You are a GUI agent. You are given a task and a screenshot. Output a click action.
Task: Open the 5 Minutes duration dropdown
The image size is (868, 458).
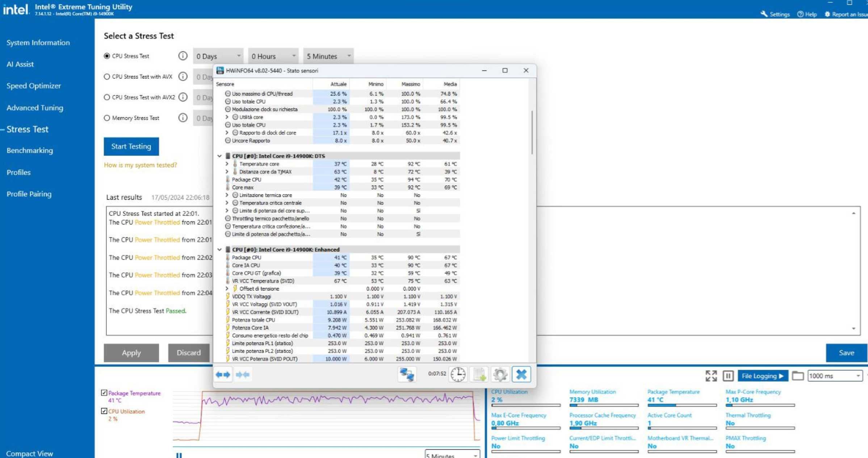(x=328, y=56)
